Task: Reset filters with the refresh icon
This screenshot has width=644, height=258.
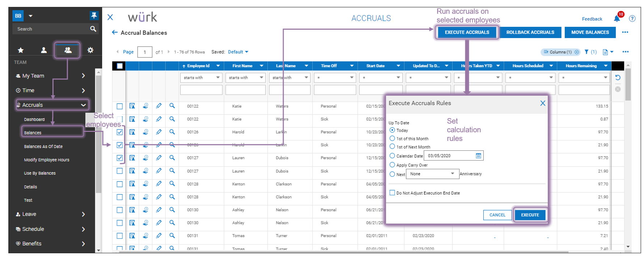Action: [618, 77]
